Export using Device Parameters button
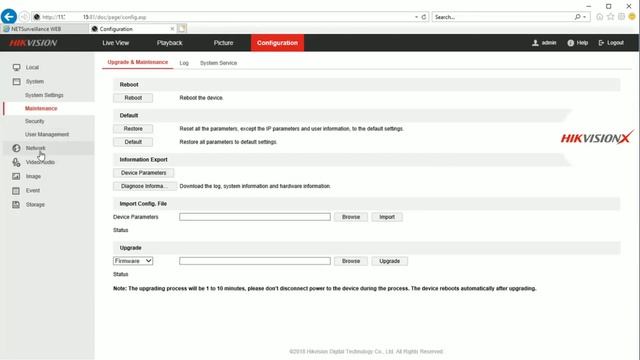Image resolution: width=640 pixels, height=360 pixels. [144, 173]
